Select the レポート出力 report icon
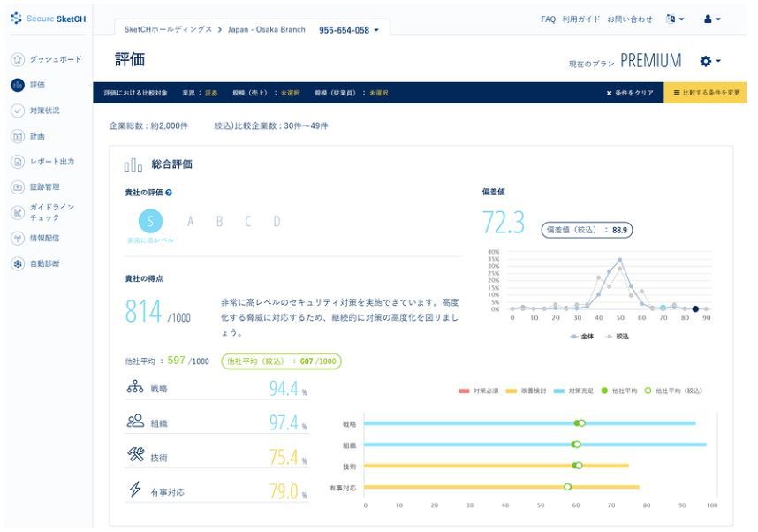 coord(17,162)
